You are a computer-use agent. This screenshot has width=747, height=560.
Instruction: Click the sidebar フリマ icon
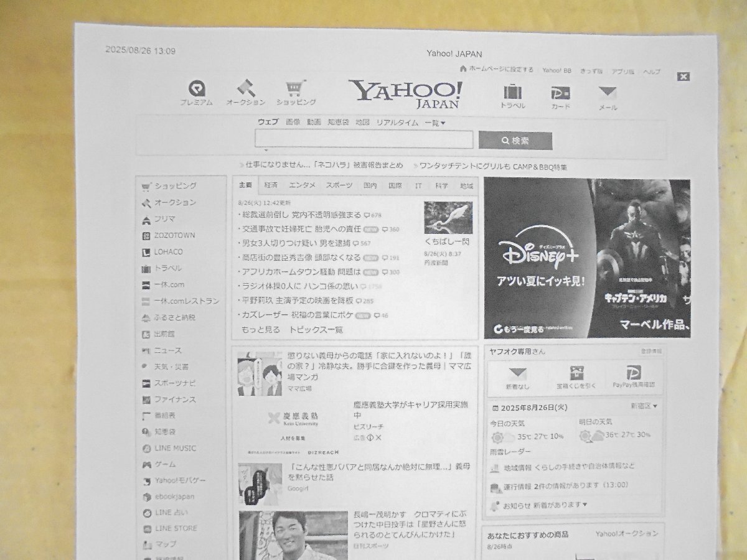coord(146,220)
